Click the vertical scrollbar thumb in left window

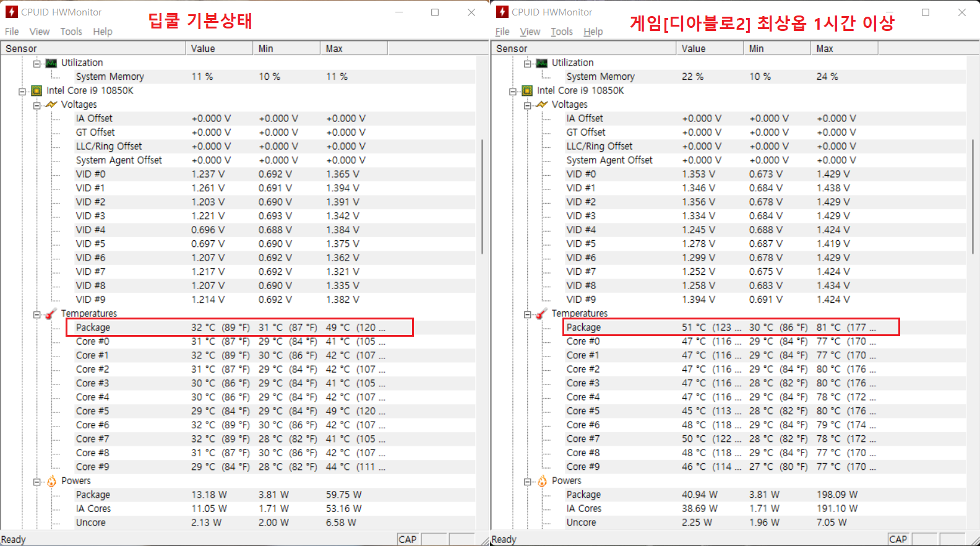[482, 196]
